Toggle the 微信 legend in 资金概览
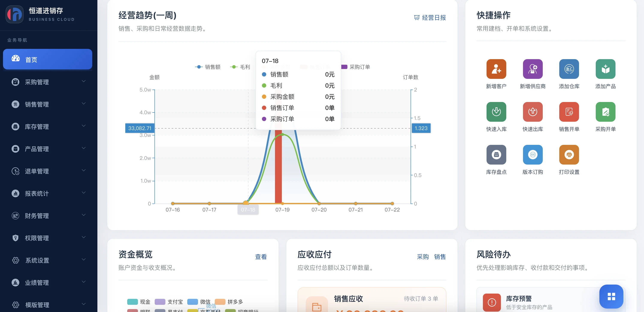Screen dimensions: 644x312 click(x=199, y=302)
